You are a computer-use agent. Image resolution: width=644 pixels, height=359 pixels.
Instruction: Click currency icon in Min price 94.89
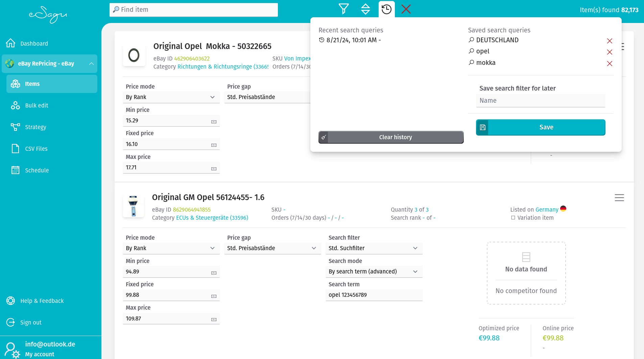214,273
